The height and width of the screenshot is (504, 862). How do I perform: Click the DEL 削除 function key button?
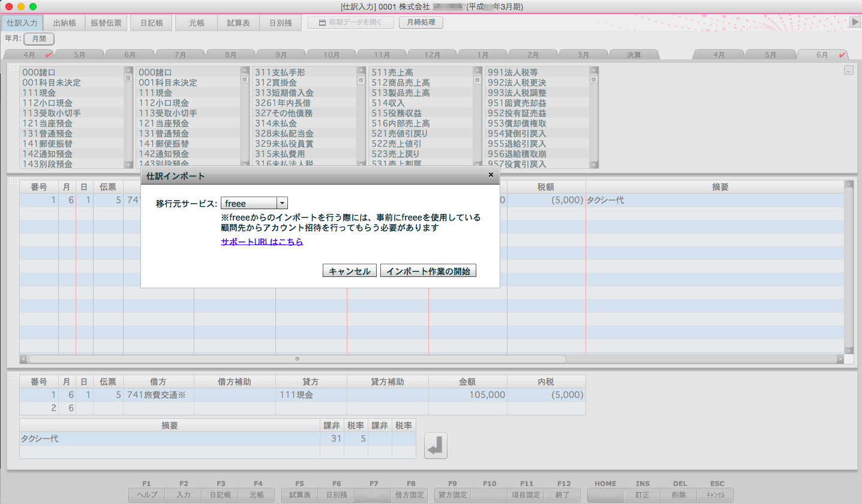click(x=679, y=495)
